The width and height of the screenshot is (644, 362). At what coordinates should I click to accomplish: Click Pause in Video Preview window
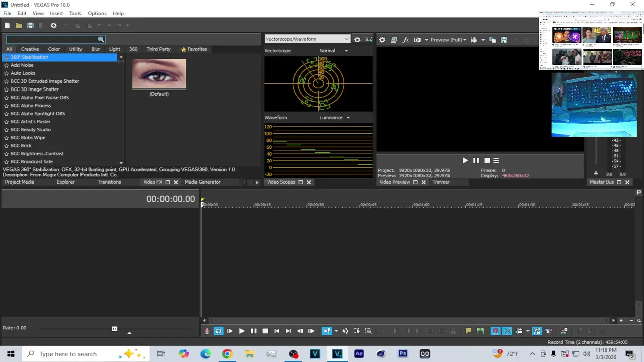(x=476, y=160)
